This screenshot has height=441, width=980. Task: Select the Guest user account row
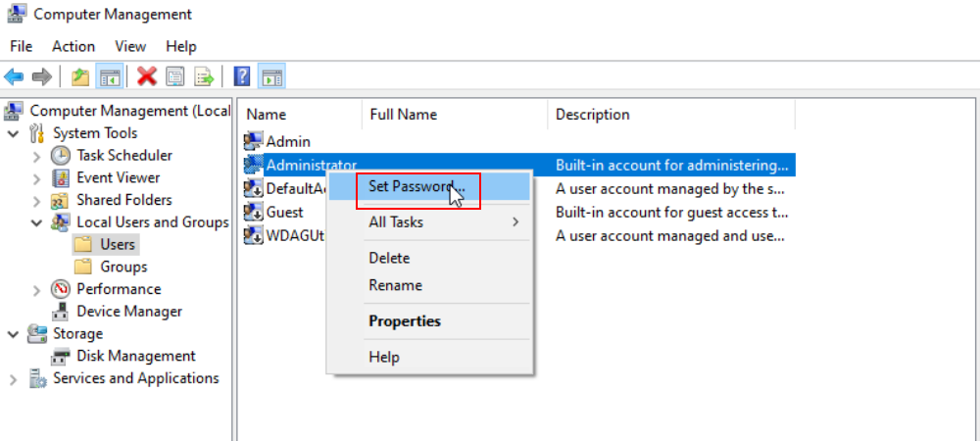284,212
